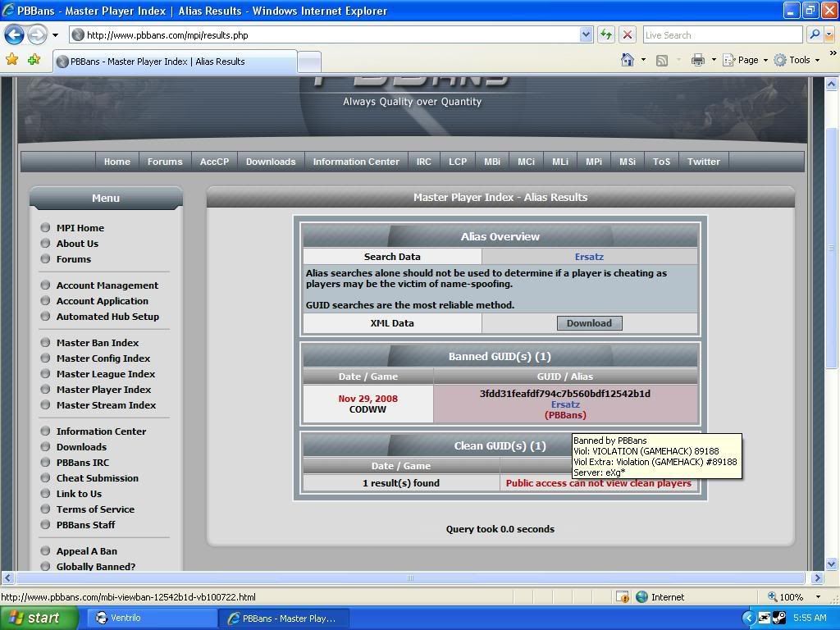Click the RSS Feeds toolbar icon

[662, 60]
